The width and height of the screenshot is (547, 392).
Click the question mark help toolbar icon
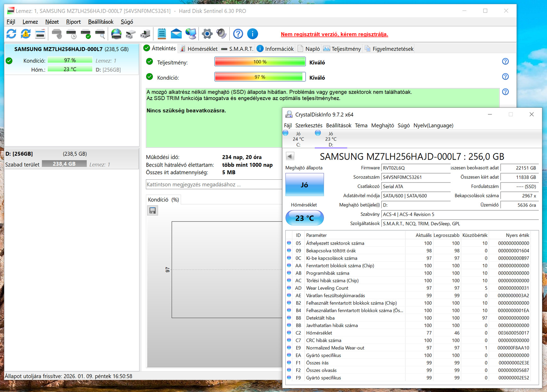(x=238, y=34)
